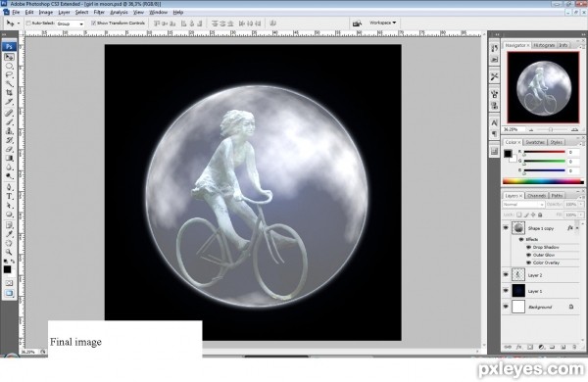Select the Notes tool
This screenshot has width=588, height=382.
(x=9, y=225)
